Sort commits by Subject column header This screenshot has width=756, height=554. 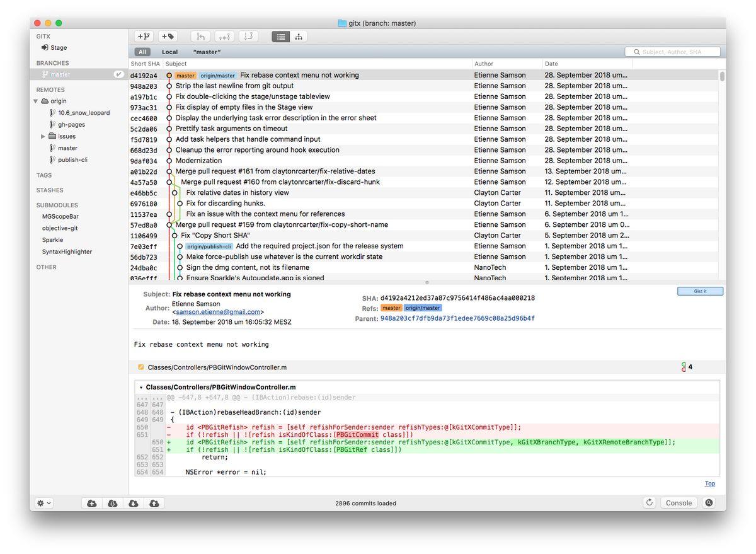(317, 64)
